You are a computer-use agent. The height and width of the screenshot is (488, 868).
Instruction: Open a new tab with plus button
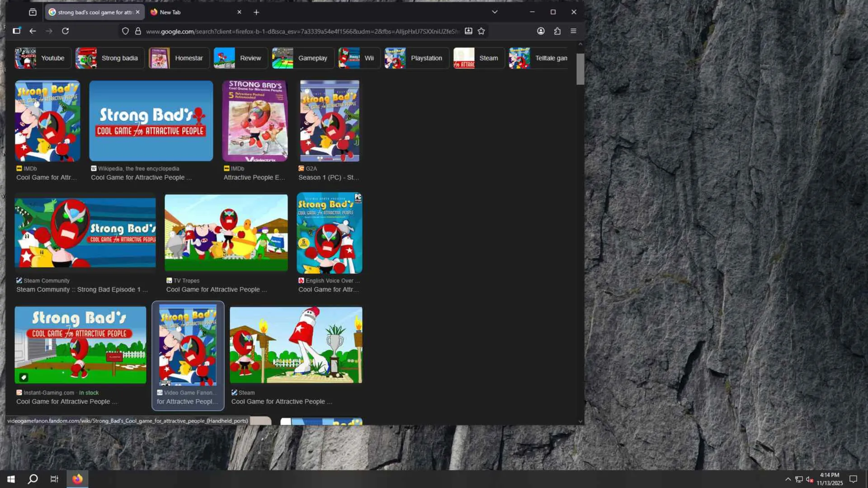(x=256, y=12)
